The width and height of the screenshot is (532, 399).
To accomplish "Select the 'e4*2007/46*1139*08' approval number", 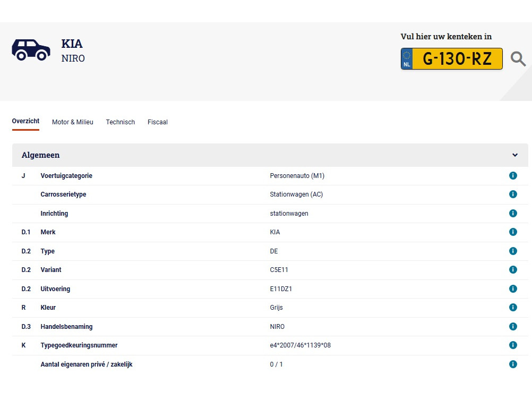I will [x=301, y=345].
